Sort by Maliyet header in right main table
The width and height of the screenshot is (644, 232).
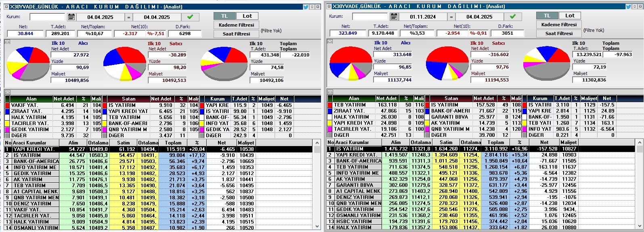click(568, 142)
